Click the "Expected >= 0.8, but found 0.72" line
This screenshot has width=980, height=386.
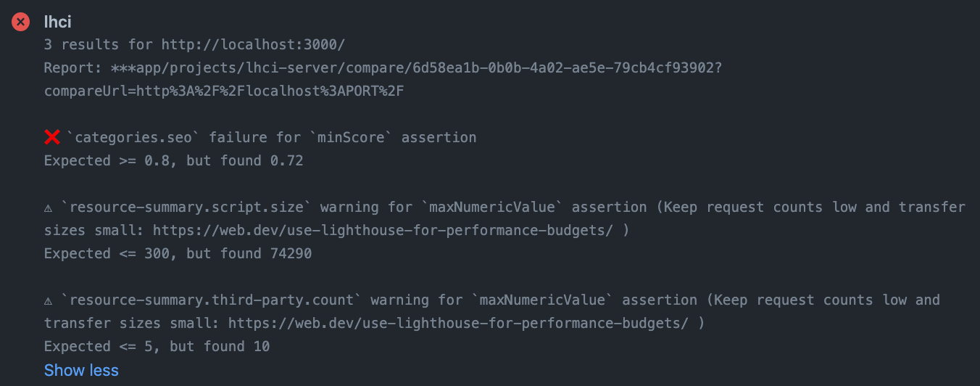(x=173, y=161)
